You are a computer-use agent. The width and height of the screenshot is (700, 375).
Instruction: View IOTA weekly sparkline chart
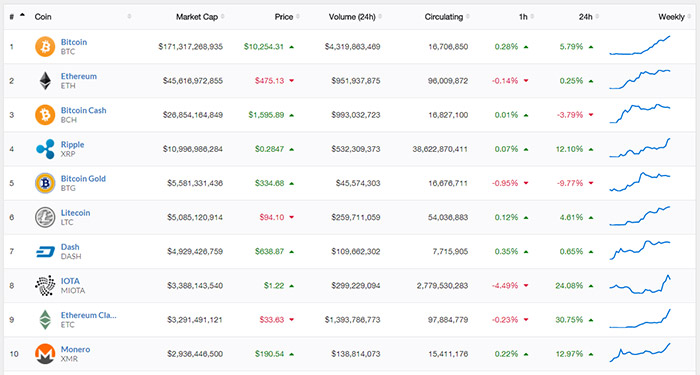coord(640,284)
